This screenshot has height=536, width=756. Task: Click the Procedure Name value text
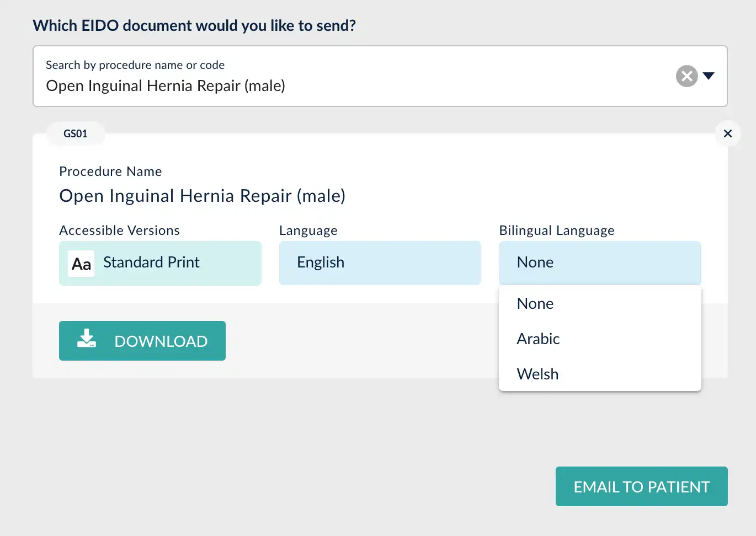pos(202,196)
